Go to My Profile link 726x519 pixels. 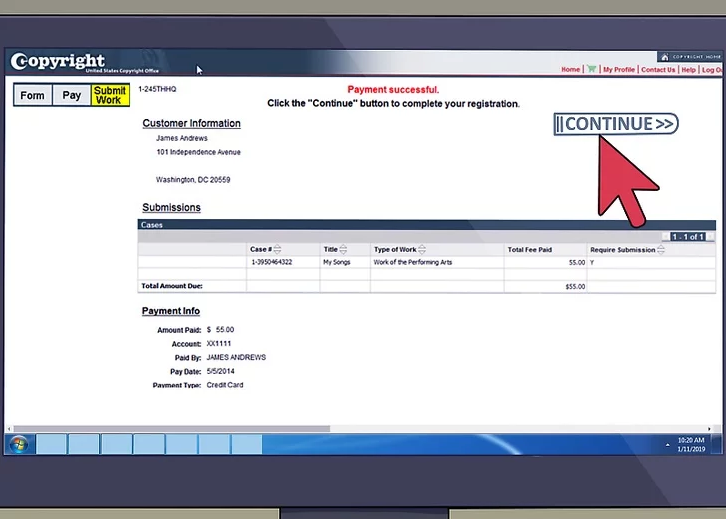(618, 70)
